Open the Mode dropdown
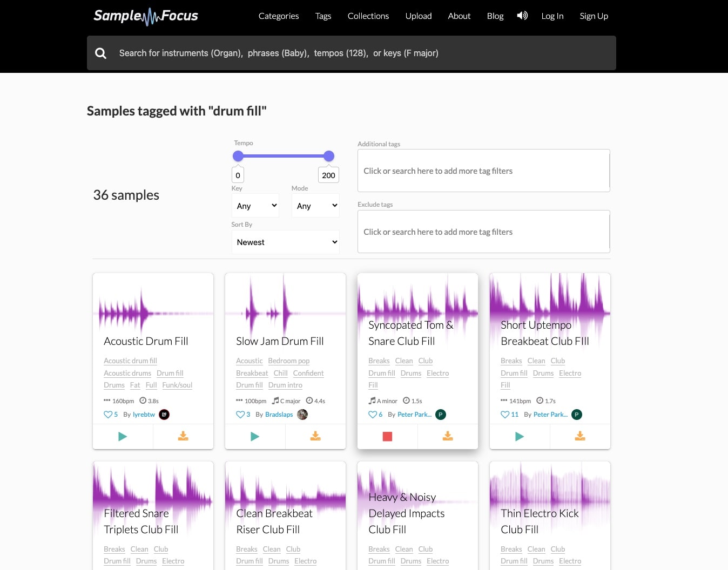The image size is (728, 570). point(316,206)
